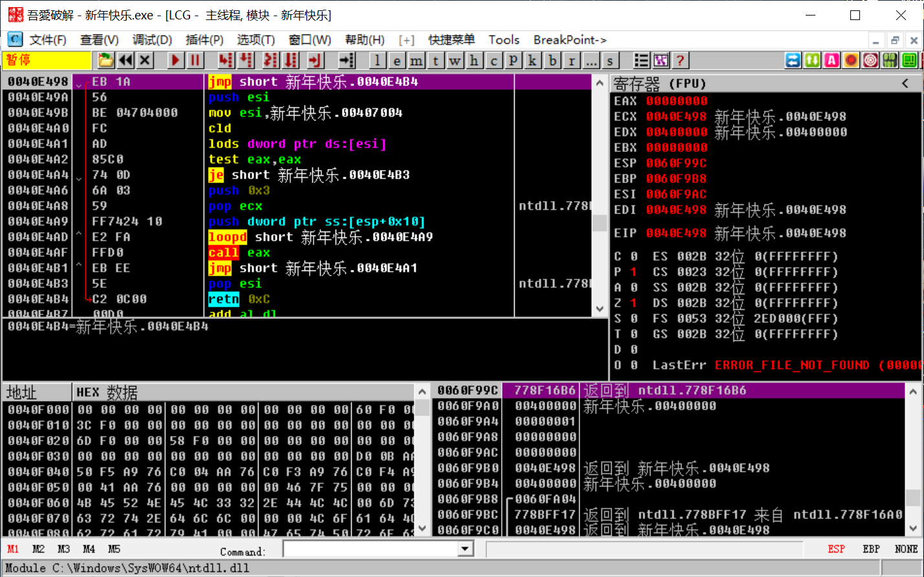The height and width of the screenshot is (577, 924).
Task: Select memory bookmark M5
Action: pos(114,549)
